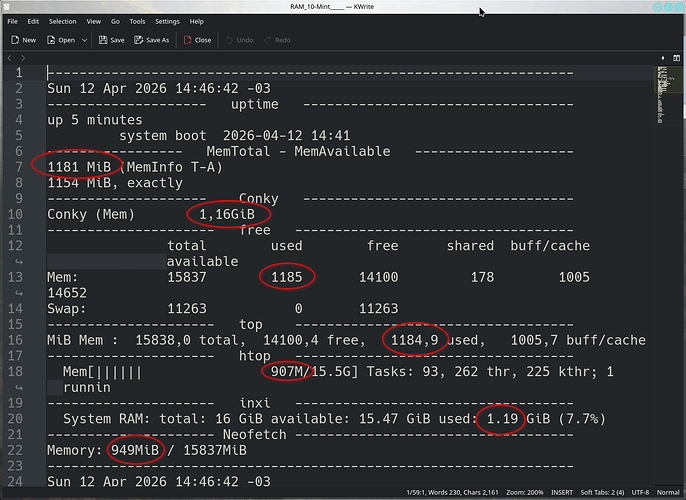Click the red Close document icon

click(187, 40)
